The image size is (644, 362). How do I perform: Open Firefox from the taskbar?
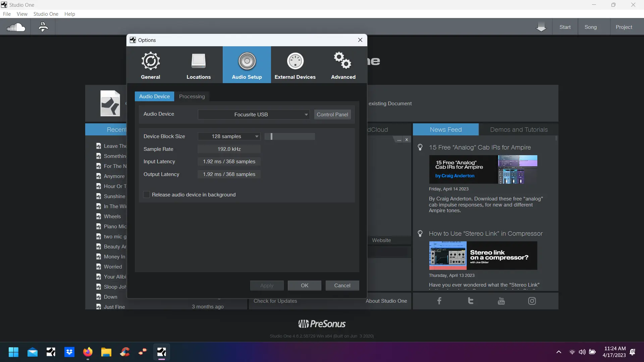[x=88, y=352]
